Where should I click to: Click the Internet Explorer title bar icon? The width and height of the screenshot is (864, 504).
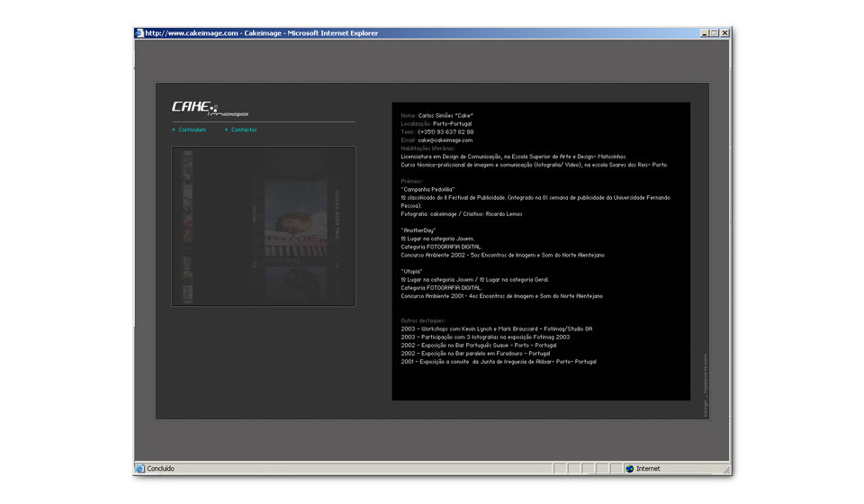tap(139, 33)
